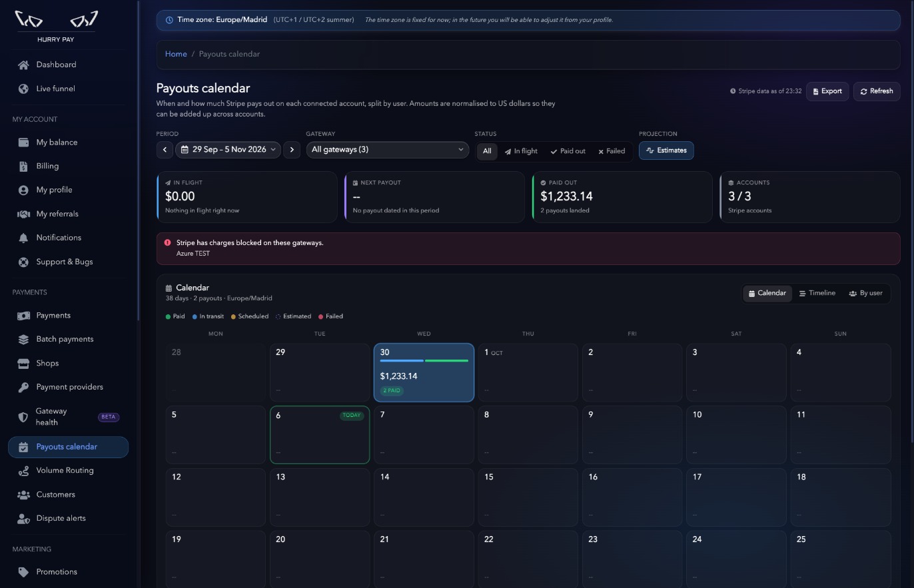Click the Billing invoice icon

[x=23, y=166]
